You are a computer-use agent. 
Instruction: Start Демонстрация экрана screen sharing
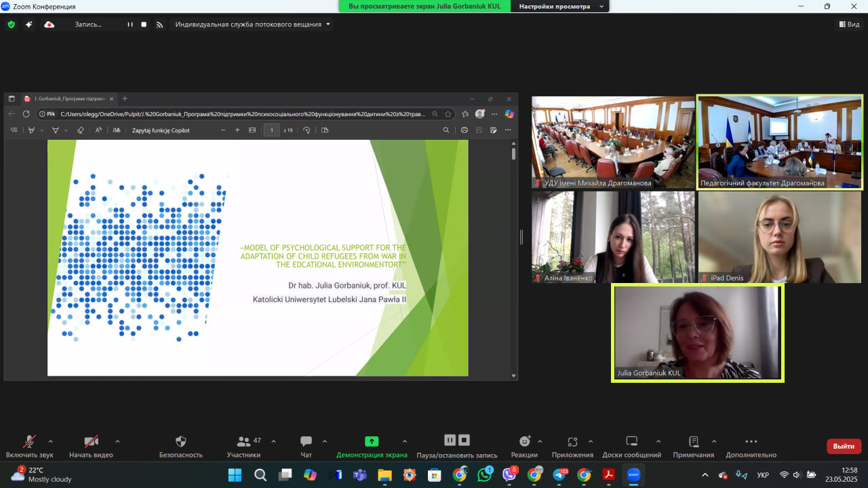tap(372, 446)
